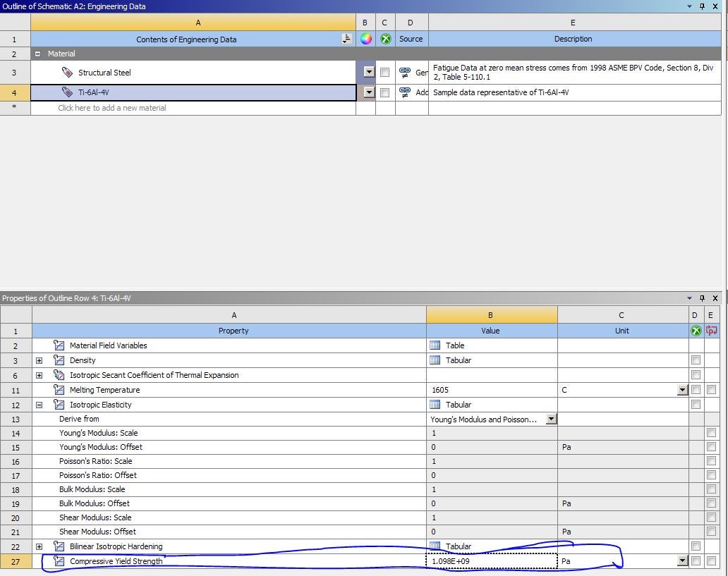
Task: Select the Structural Steel material name
Action: pyautogui.click(x=104, y=73)
